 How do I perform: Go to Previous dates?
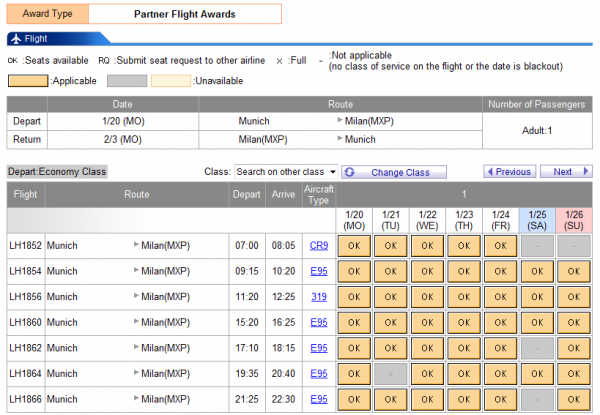point(508,172)
